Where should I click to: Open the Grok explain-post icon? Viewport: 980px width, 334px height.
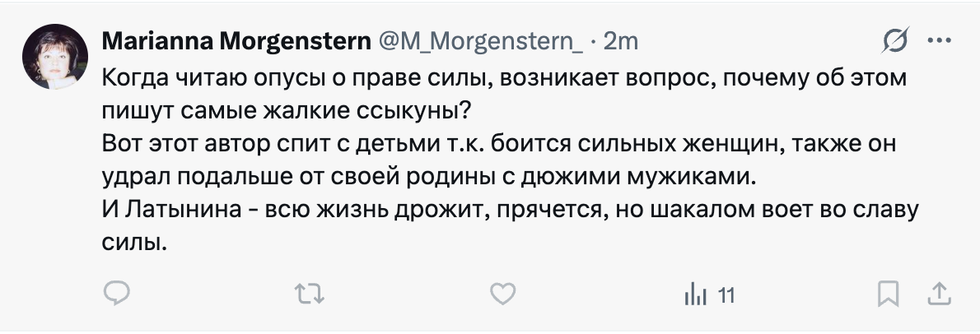coord(895,40)
